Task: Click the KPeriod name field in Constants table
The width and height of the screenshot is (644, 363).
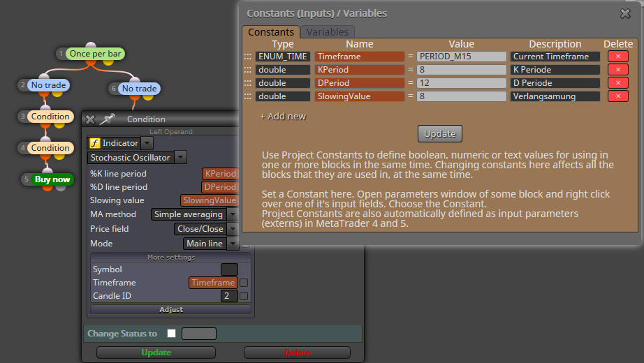Action: [x=360, y=69]
